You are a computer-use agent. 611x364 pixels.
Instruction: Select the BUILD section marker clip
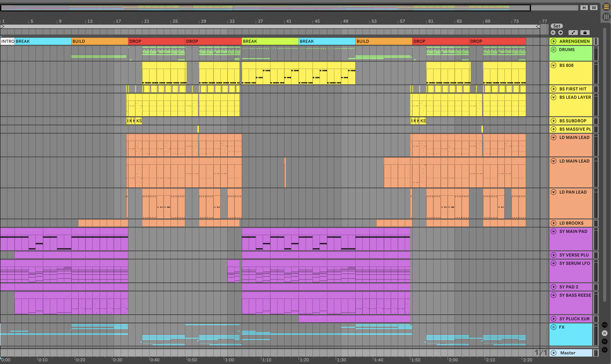(99, 41)
